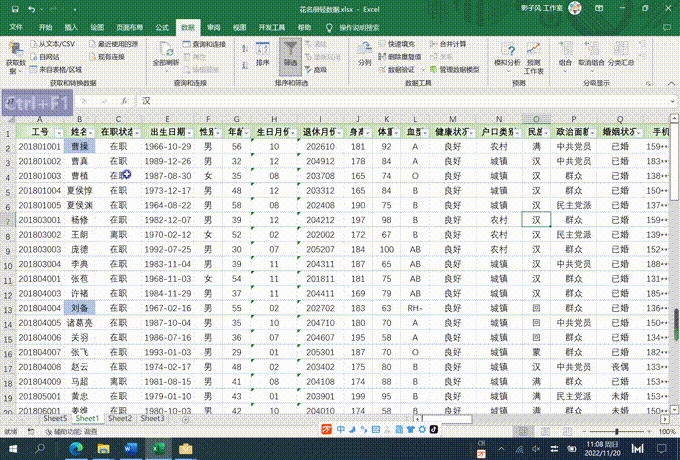Open Existing Connections (现有连接)
Viewport: 680px width, 460px height.
pyautogui.click(x=107, y=57)
